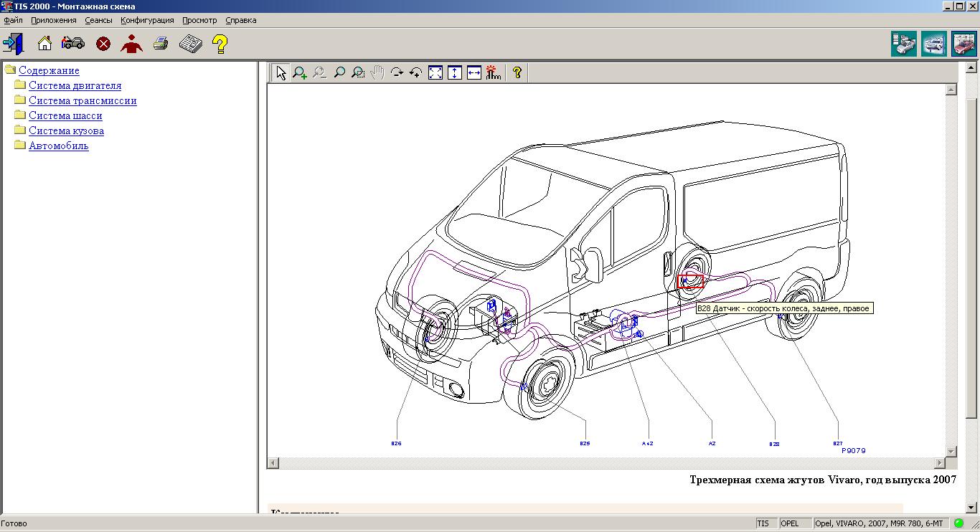Rotate diagram with the minus-rotate icon
This screenshot has height=532, width=980.
point(396,72)
